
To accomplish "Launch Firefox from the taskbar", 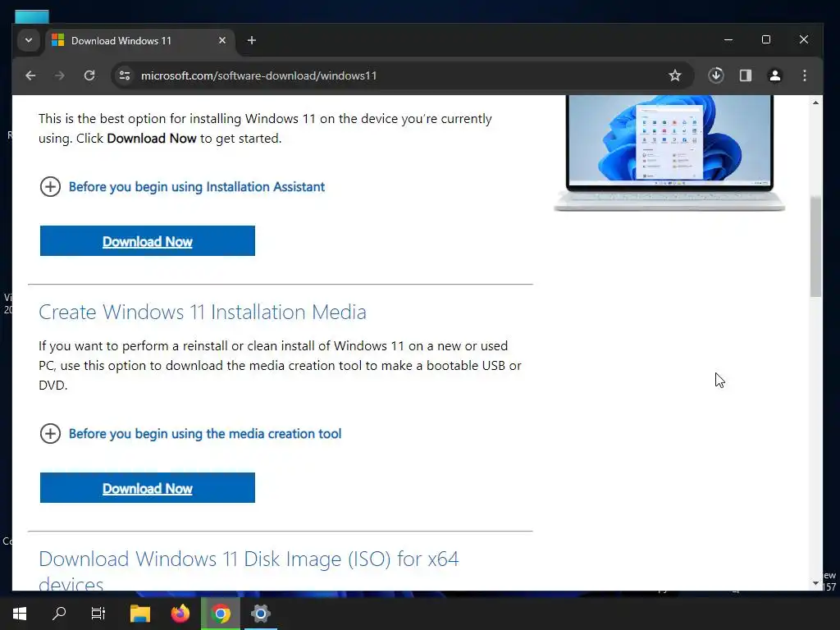I will coord(180,614).
